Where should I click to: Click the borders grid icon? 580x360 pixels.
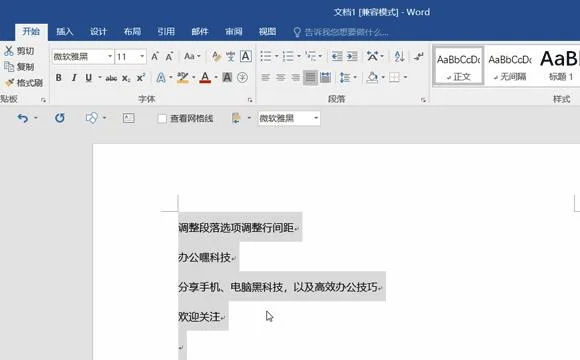(394, 77)
